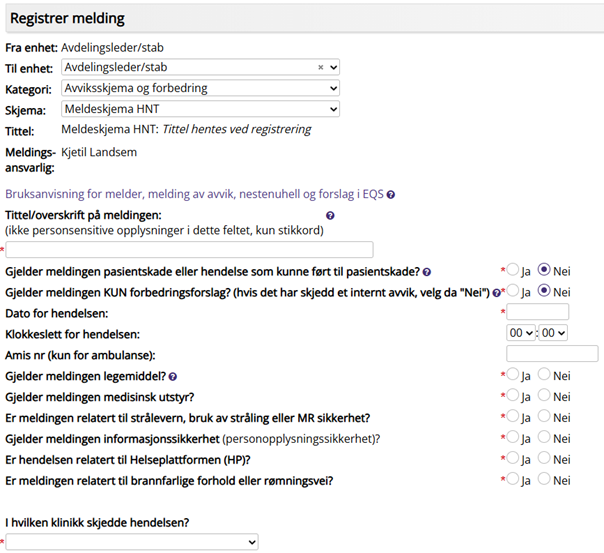The width and height of the screenshot is (604, 553).
Task: Select Ja for Helseplattformen (HP) question
Action: 512,457
